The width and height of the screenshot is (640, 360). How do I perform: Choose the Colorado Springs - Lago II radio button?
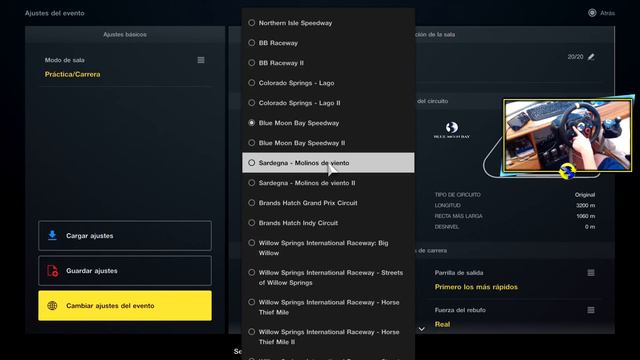[252, 103]
